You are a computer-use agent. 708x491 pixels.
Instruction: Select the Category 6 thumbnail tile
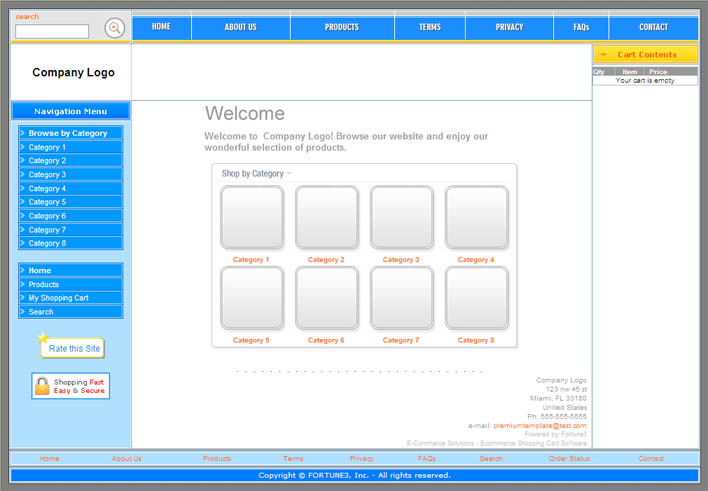point(326,297)
